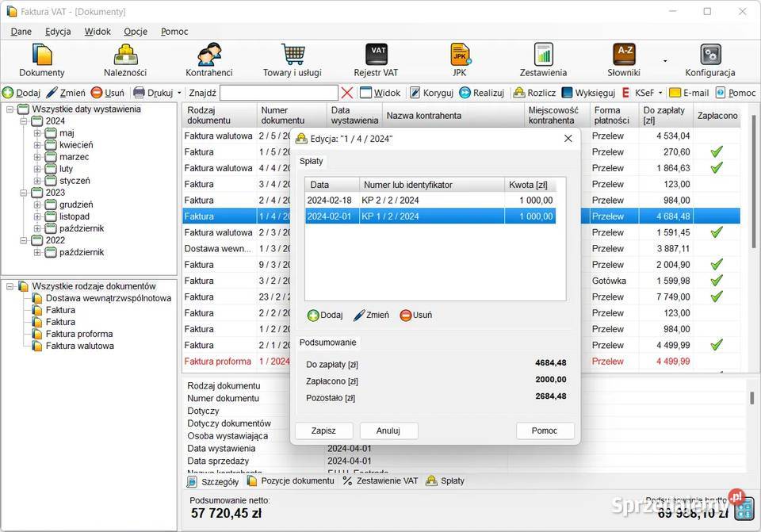
Task: Collapse the 2024 year node
Action: pyautogui.click(x=23, y=121)
